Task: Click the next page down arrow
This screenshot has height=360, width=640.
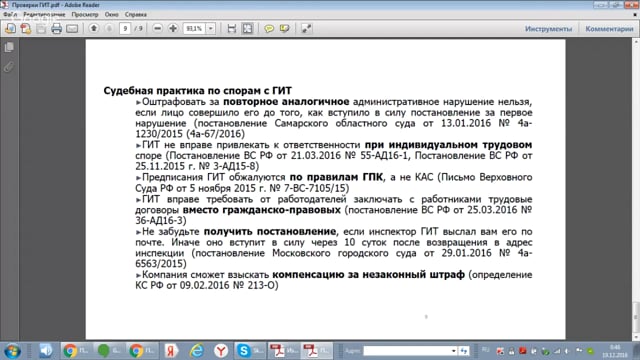Action: 109,28
